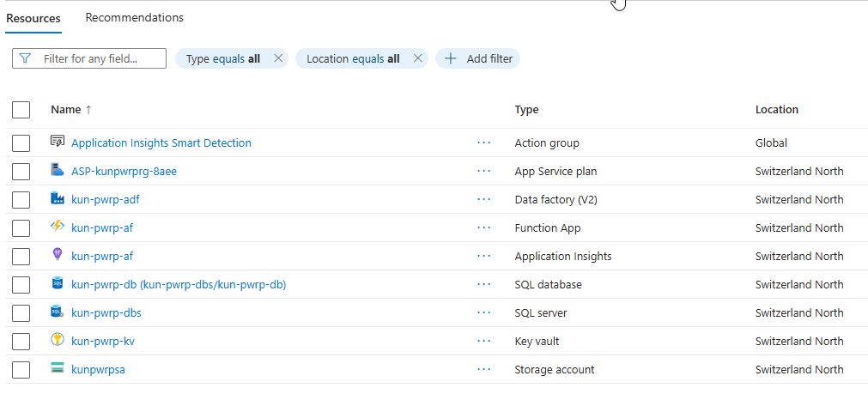This screenshot has width=868, height=394.
Task: Open the kun-pwrp-db SQL database link
Action: click(179, 284)
